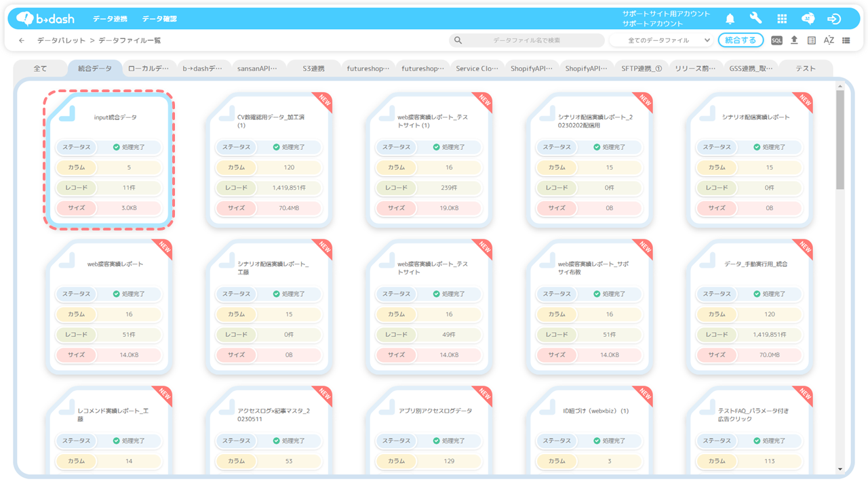The image size is (868, 488).
Task: Click the サポートサイト用アカウント account name
Action: pyautogui.click(x=667, y=14)
